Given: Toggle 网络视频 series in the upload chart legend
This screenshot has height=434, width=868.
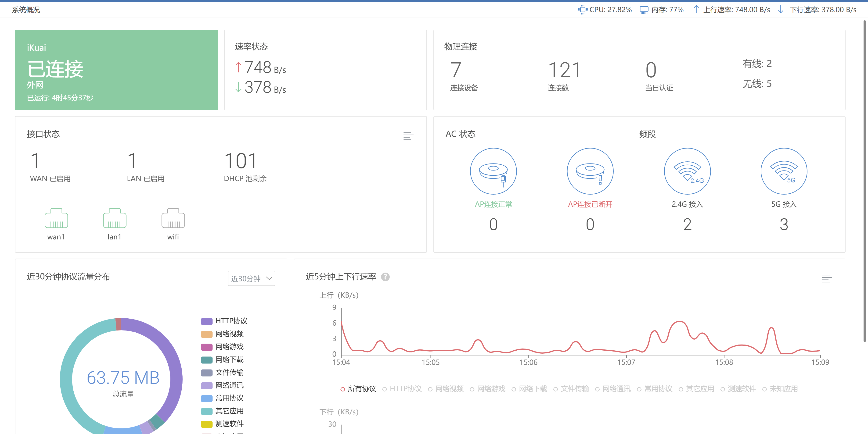Looking at the screenshot, I should tap(446, 389).
